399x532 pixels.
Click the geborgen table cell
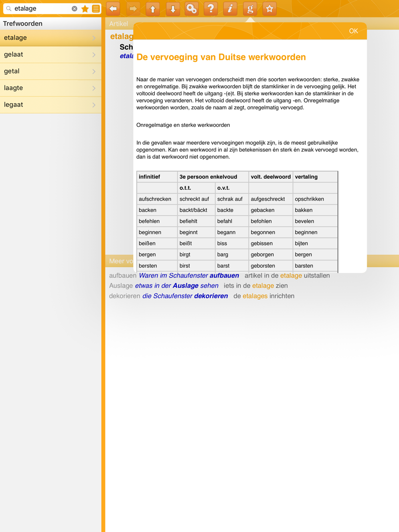[271, 255]
